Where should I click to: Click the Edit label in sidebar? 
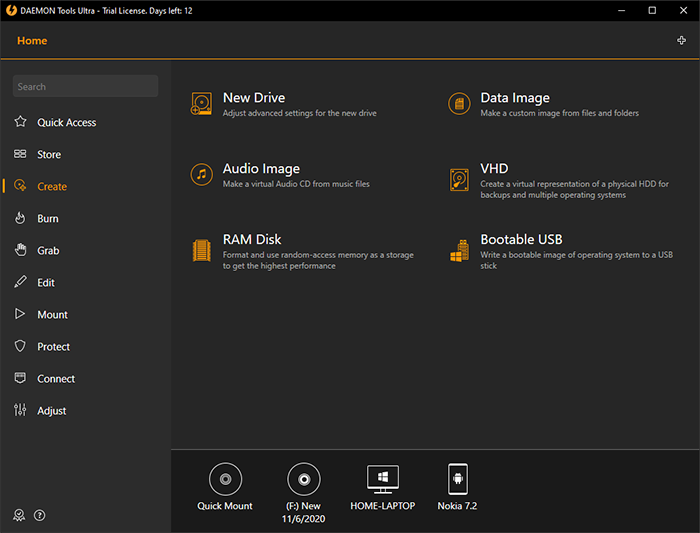point(46,283)
